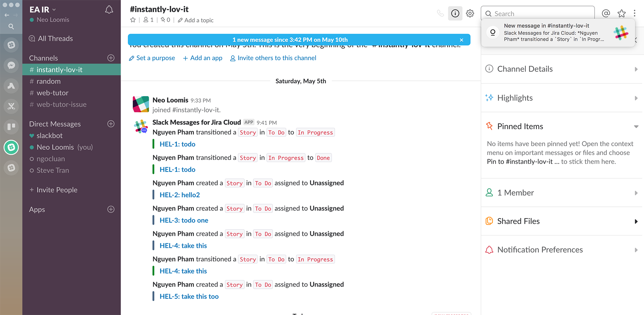The width and height of the screenshot is (644, 315).
Task: Expand the Channel Details section
Action: (x=562, y=69)
